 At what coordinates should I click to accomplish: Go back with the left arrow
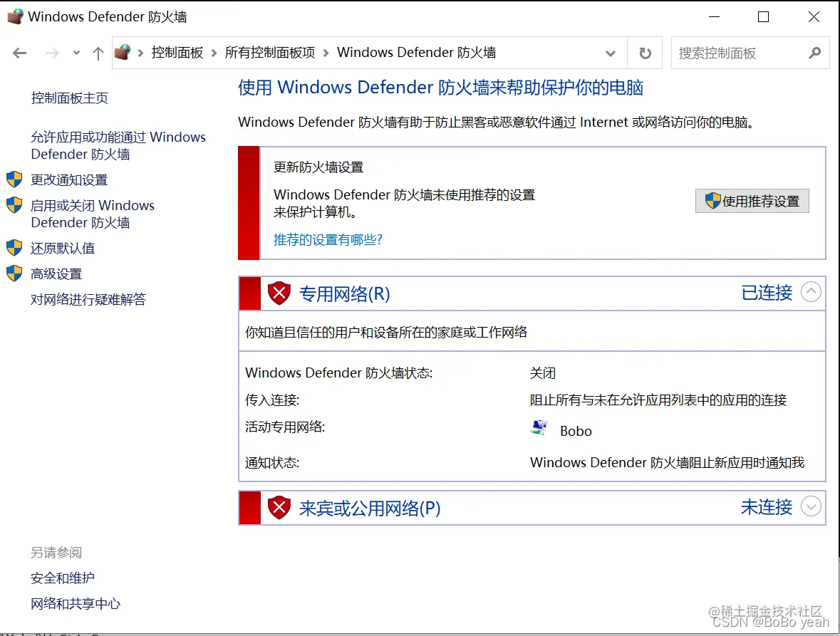point(20,53)
